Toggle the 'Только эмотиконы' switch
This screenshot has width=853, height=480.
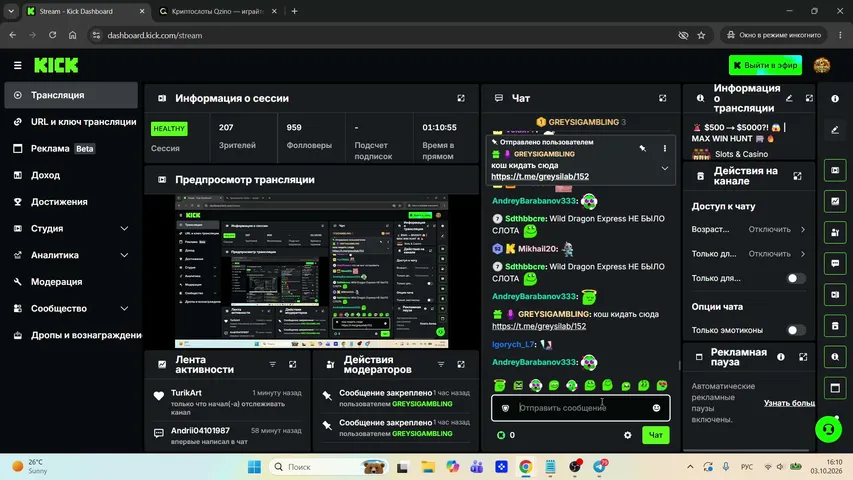[x=796, y=330]
